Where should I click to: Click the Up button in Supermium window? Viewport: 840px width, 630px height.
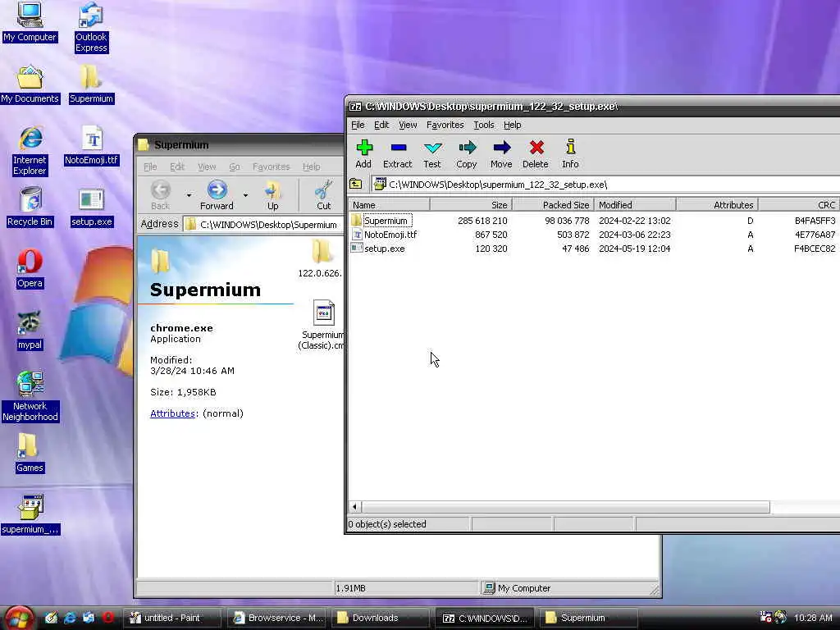(272, 195)
